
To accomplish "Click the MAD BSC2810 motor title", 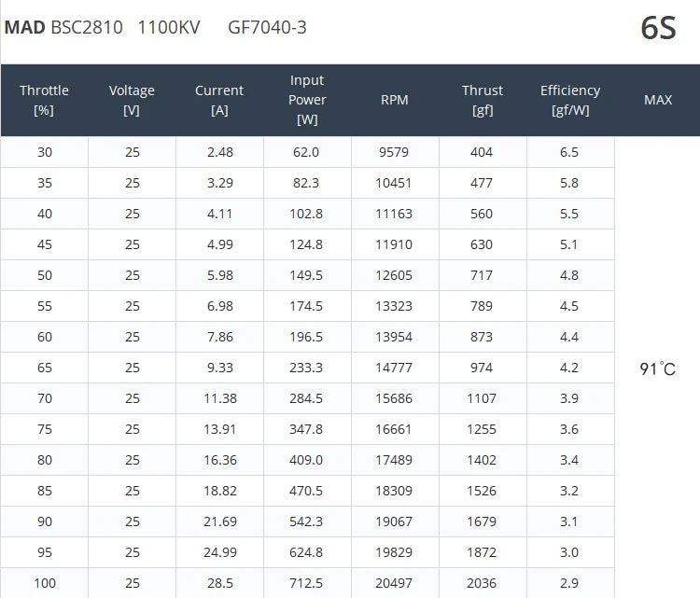I will coord(63,27).
